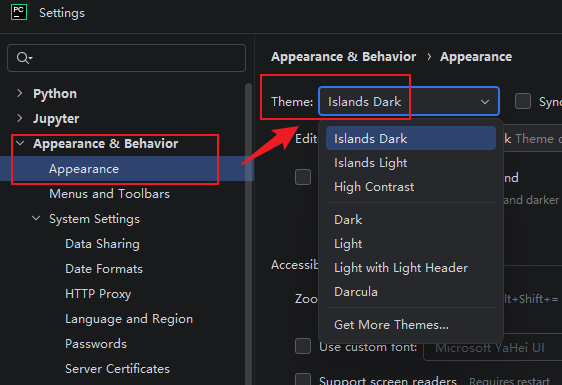
Task: Collapse the System Settings subtree
Action: (x=36, y=218)
